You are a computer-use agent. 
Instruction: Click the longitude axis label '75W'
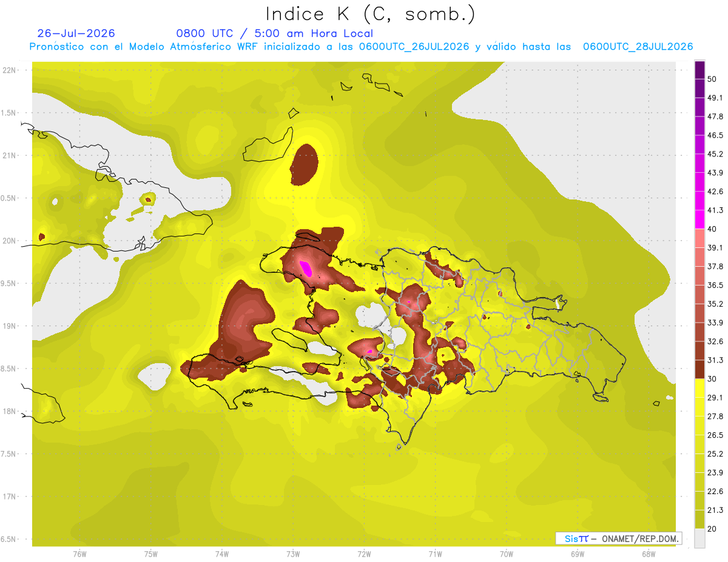(x=150, y=554)
